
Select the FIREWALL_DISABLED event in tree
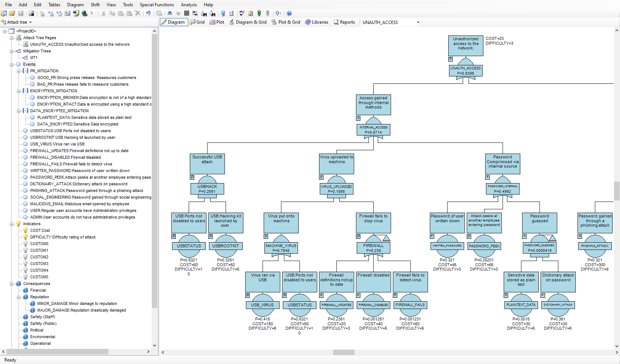point(65,157)
